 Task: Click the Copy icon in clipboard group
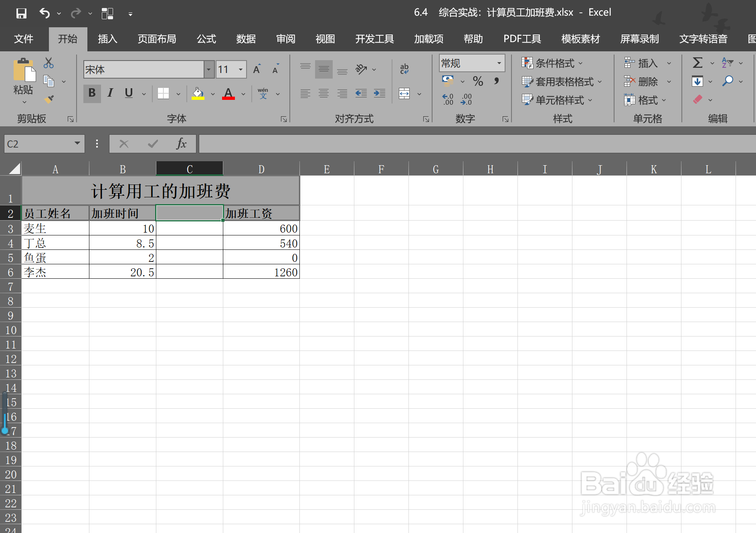[49, 81]
